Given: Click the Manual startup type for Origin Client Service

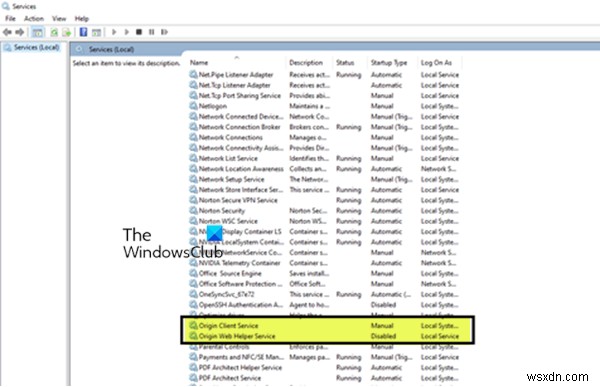Looking at the screenshot, I should tap(382, 326).
